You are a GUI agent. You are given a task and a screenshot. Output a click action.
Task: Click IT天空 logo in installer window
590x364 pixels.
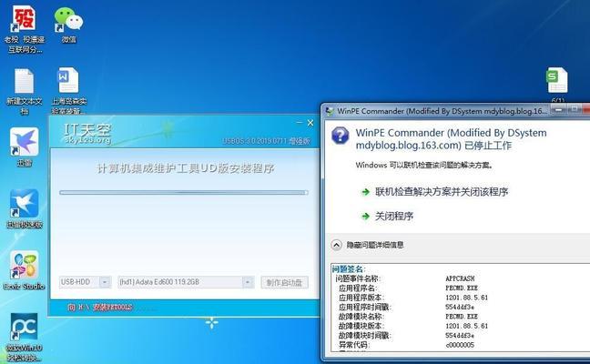click(87, 134)
